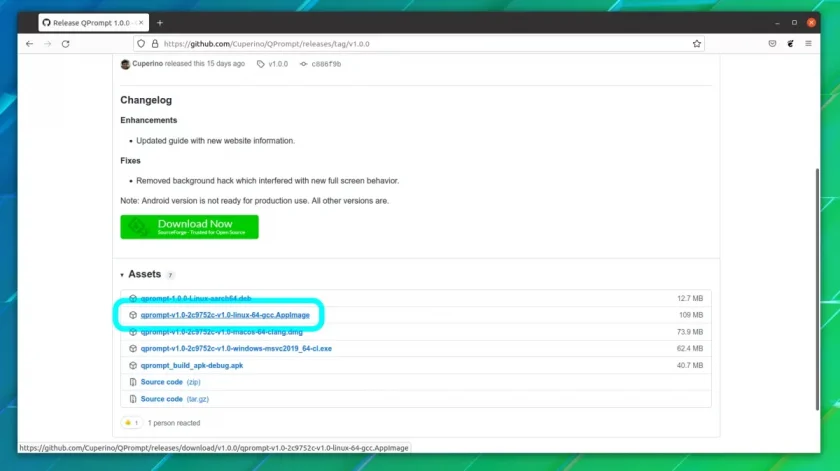This screenshot has height=471, width=840.
Task: Click the page vertical scrollbar
Action: pos(817,289)
